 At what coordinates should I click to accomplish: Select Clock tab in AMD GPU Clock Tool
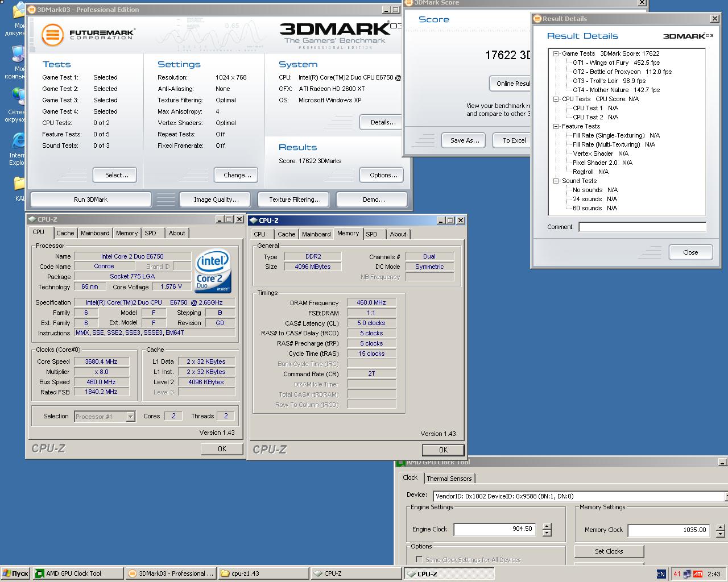tap(410, 478)
